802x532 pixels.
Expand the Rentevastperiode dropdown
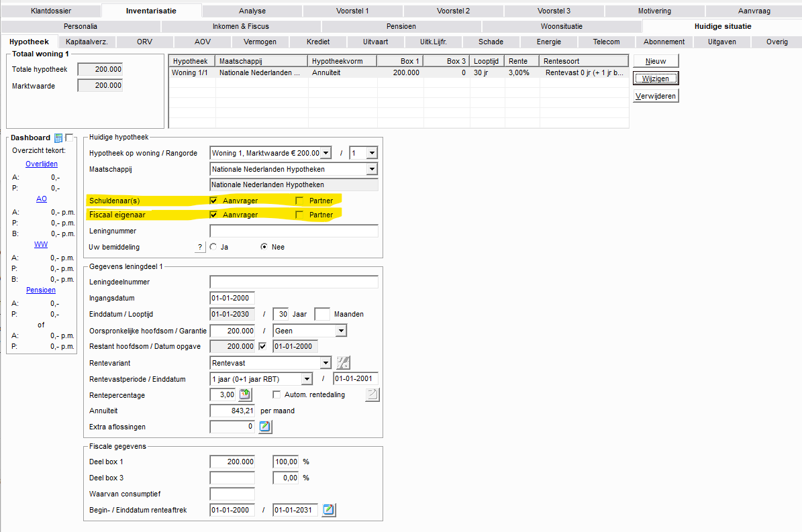pyautogui.click(x=325, y=379)
